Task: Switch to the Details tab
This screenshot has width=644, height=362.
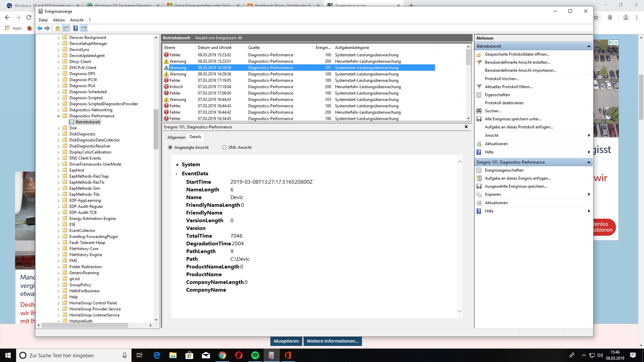Action: click(x=195, y=137)
